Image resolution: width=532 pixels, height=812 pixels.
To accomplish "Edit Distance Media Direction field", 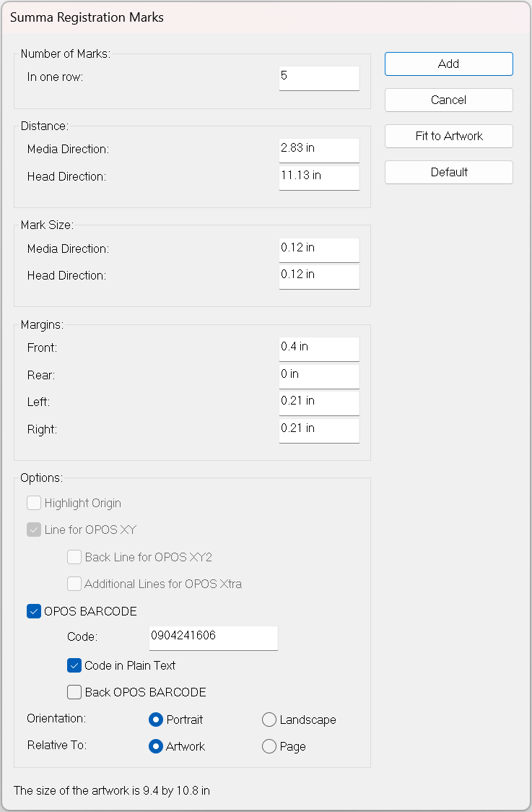I will 319,151.
